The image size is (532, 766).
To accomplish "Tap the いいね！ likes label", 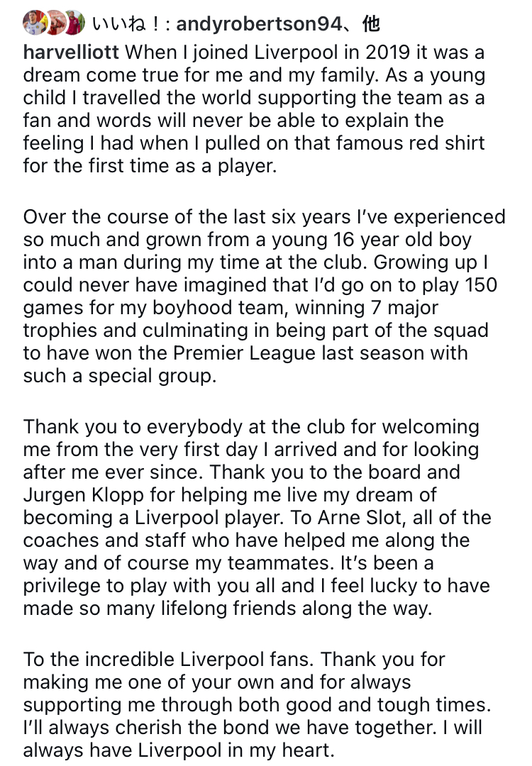I will 126,23.
